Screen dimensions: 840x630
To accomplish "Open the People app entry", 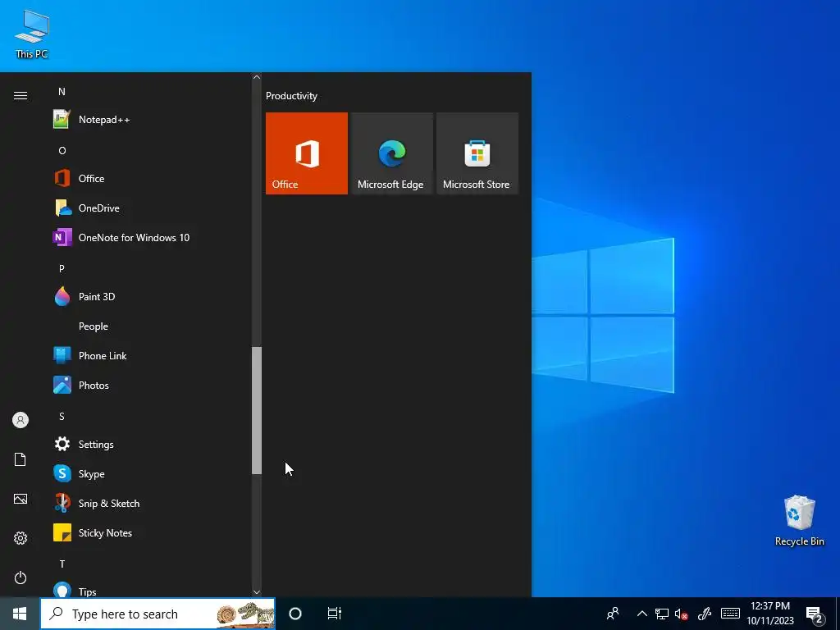I will click(x=150, y=326).
